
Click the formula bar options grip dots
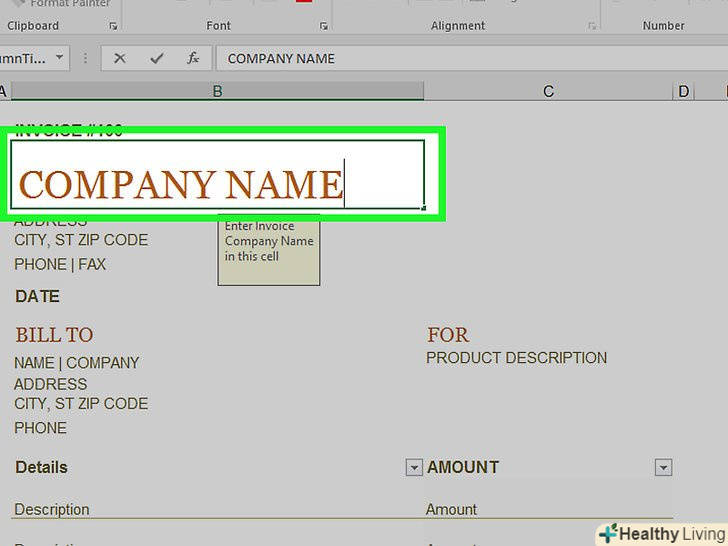[85, 58]
